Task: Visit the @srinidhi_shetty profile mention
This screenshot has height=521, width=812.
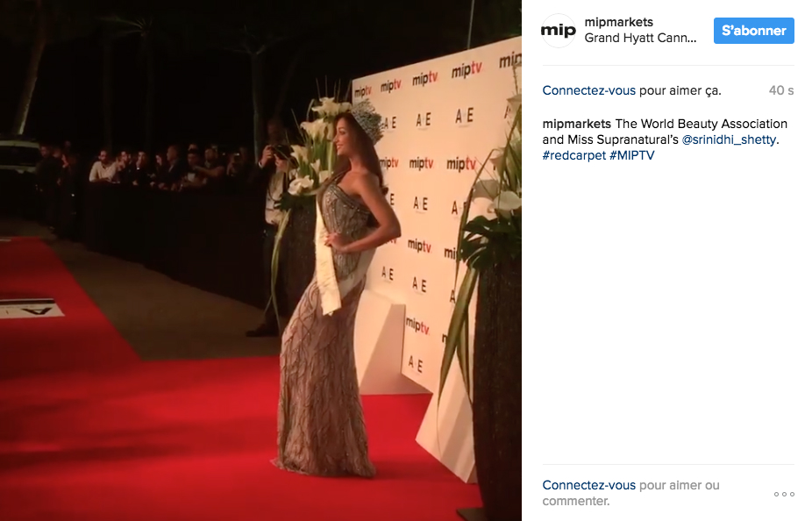Action: 730,139
